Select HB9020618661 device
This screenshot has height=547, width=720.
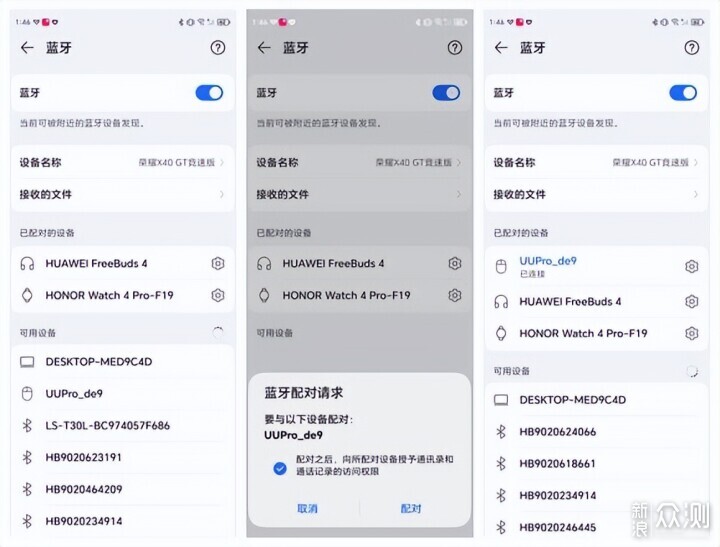pos(596,463)
